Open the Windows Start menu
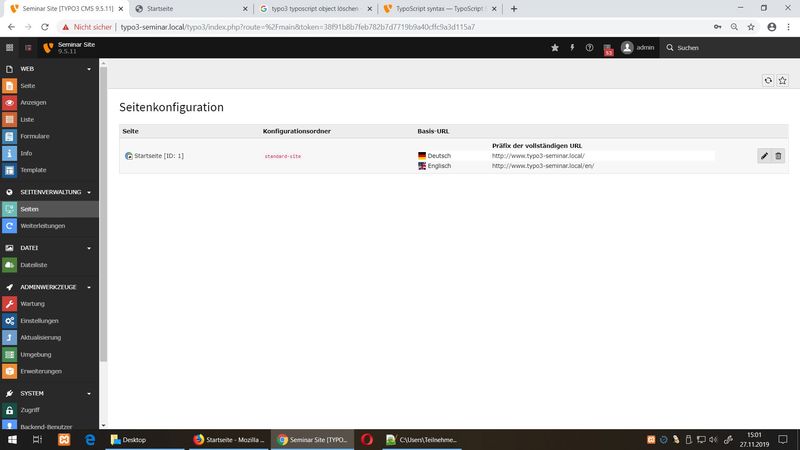The width and height of the screenshot is (800, 450). coord(12,439)
